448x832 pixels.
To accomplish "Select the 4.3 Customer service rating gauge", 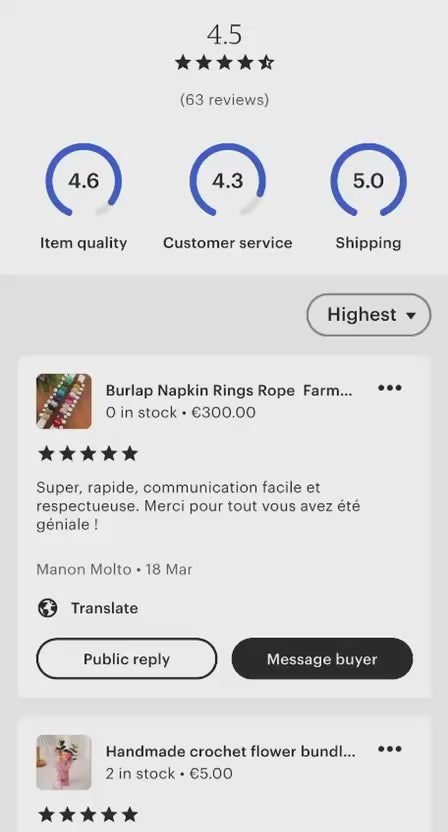I will (227, 180).
